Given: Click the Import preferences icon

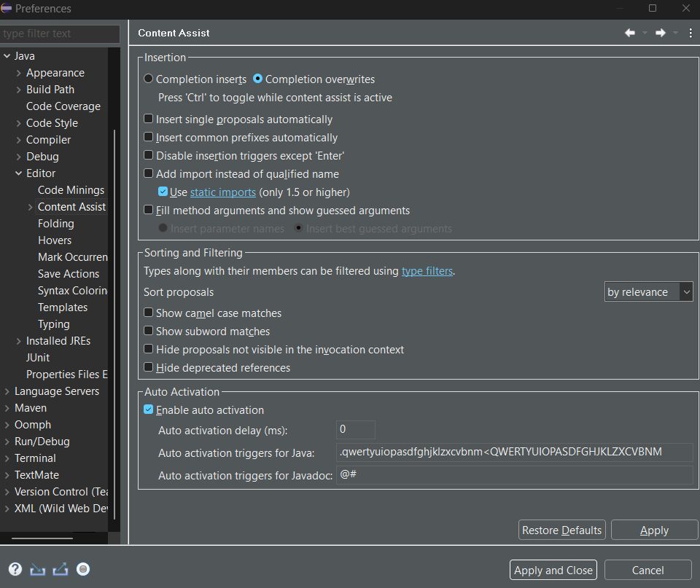Looking at the screenshot, I should point(37,569).
